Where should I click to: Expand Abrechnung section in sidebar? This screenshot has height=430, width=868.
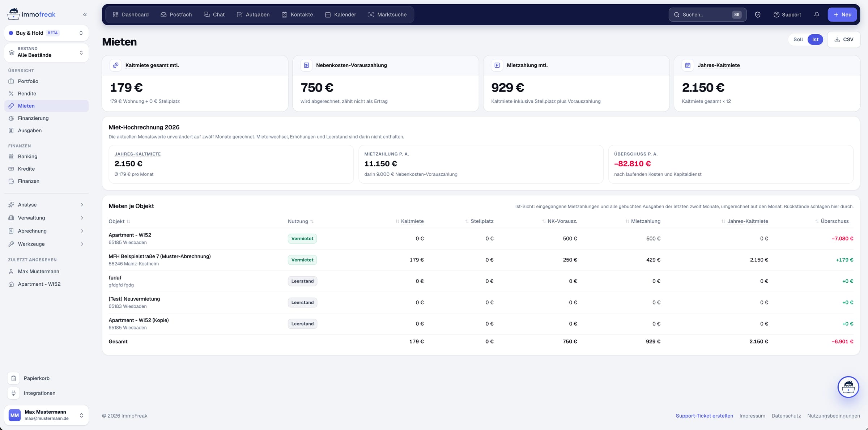[46, 231]
